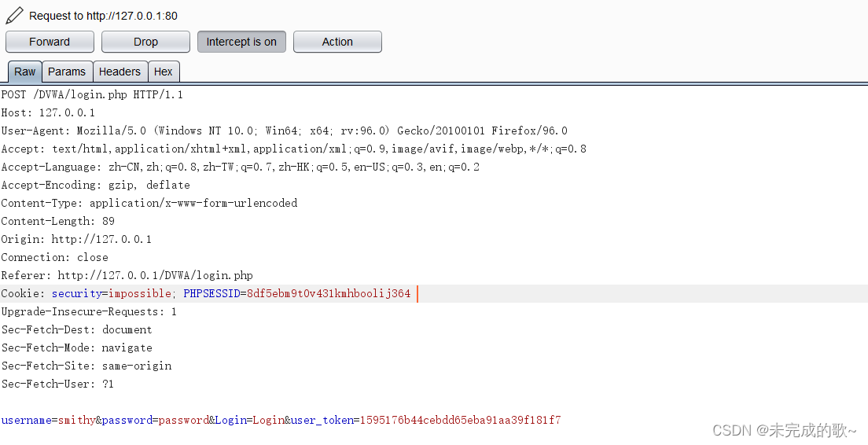This screenshot has width=868, height=445.
Task: Click the pencil edit icon beside request title
Action: (x=14, y=16)
